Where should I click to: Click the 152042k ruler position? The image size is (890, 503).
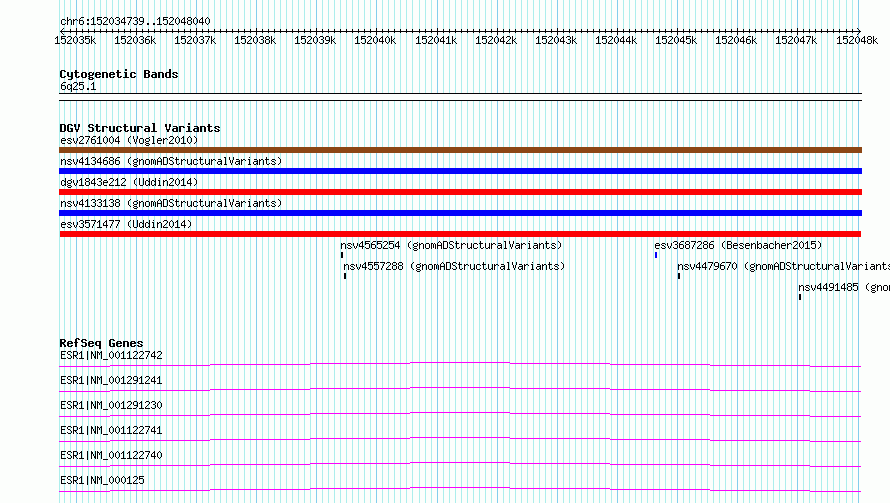(x=496, y=40)
